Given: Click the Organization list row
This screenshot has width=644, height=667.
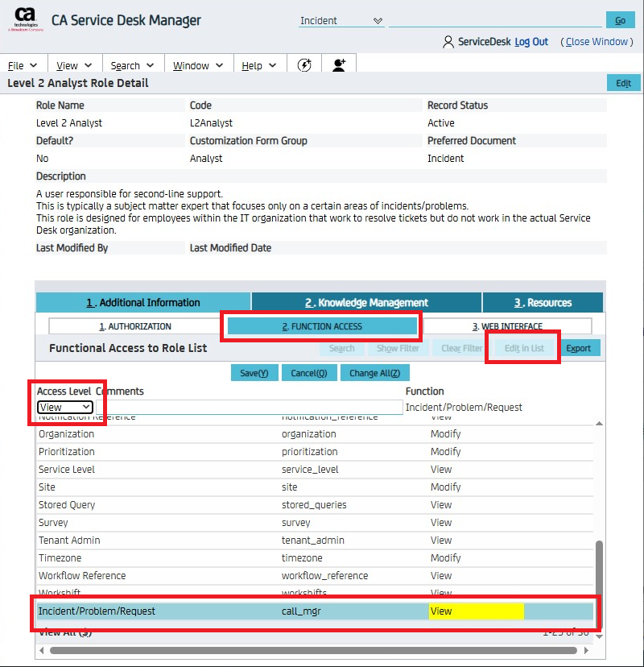Looking at the screenshot, I should [315, 434].
